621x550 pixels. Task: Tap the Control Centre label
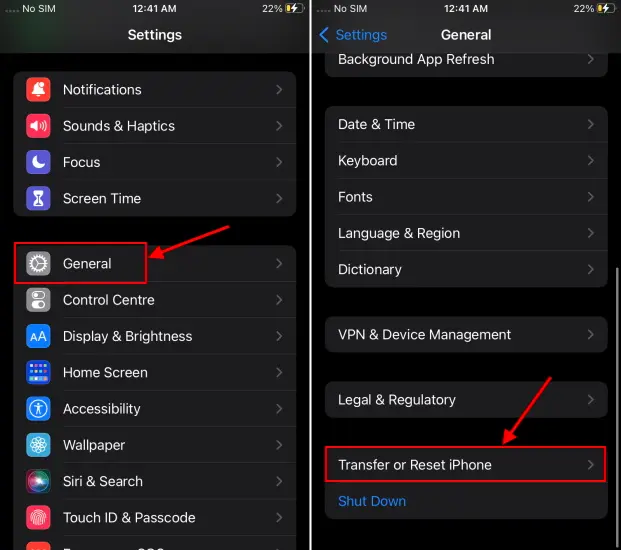[109, 300]
